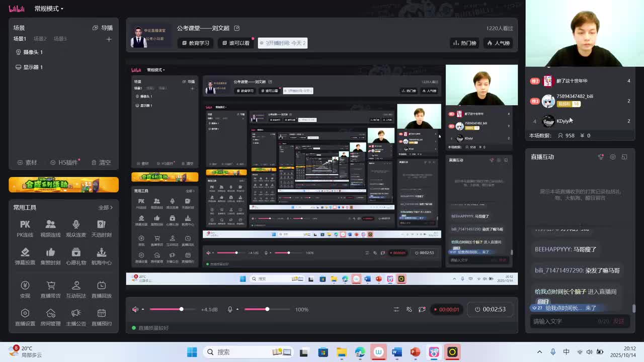The width and height of the screenshot is (644, 362).
Task: Open 房间管理 room management
Action: [x=50, y=317]
